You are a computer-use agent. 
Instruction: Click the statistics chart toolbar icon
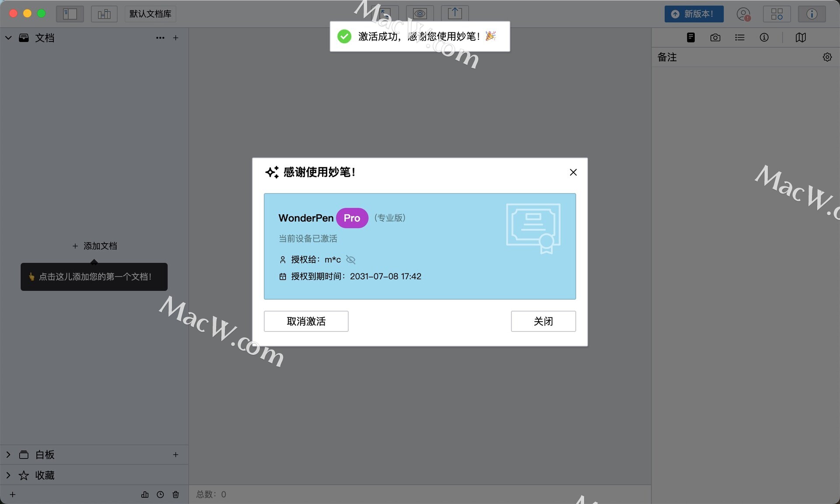tap(104, 14)
